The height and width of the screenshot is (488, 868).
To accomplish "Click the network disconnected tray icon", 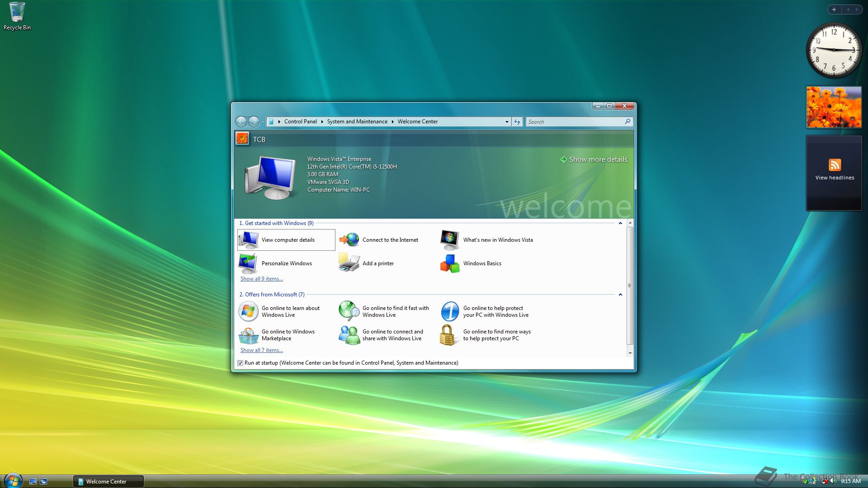I will [825, 481].
